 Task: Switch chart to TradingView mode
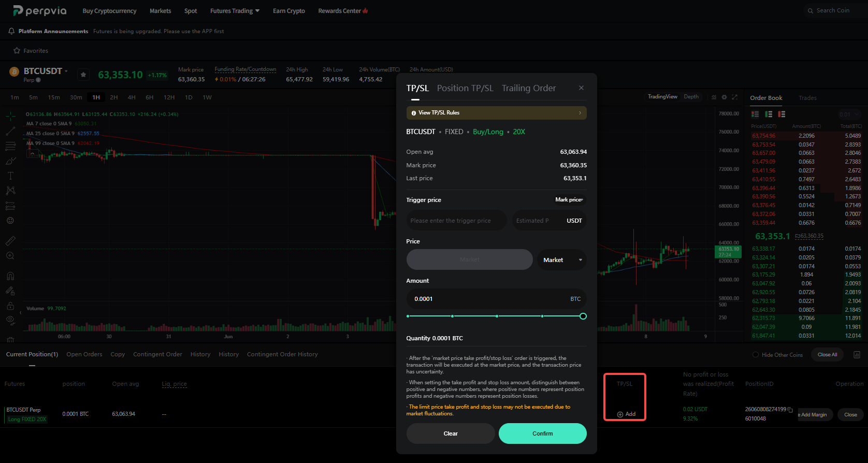click(662, 97)
